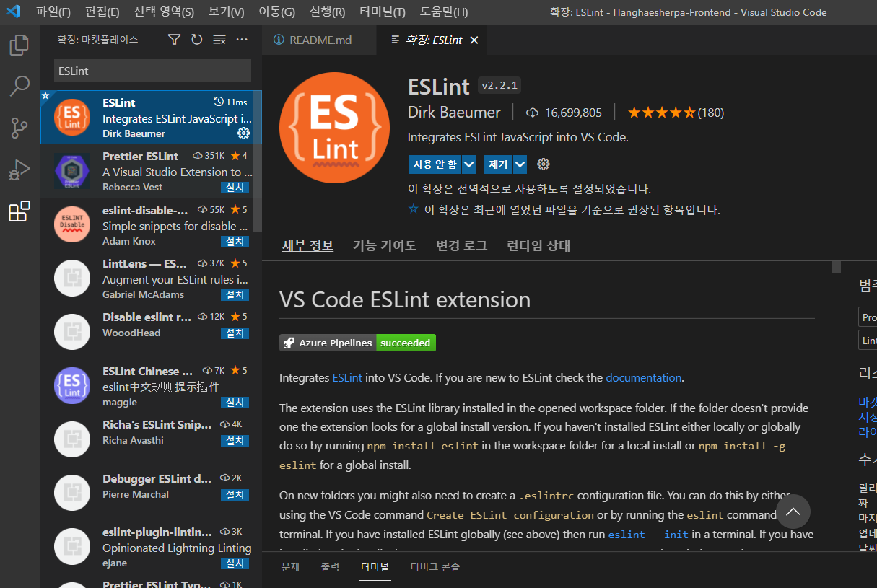Open the documentation link
The width and height of the screenshot is (877, 588).
click(x=643, y=378)
